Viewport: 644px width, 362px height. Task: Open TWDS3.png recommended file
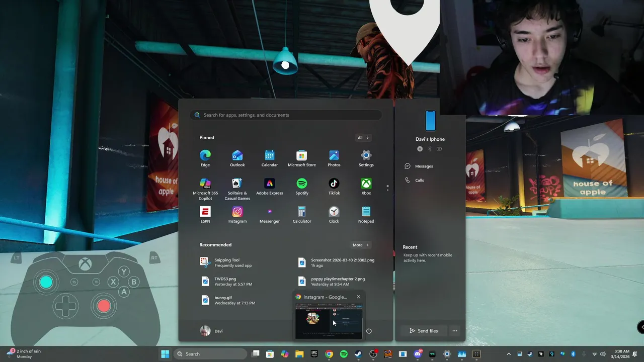coord(226,281)
